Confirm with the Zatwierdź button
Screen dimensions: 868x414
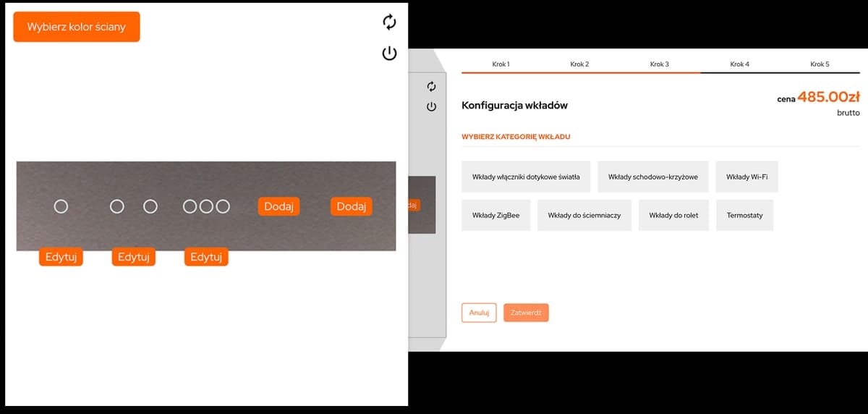(x=526, y=313)
